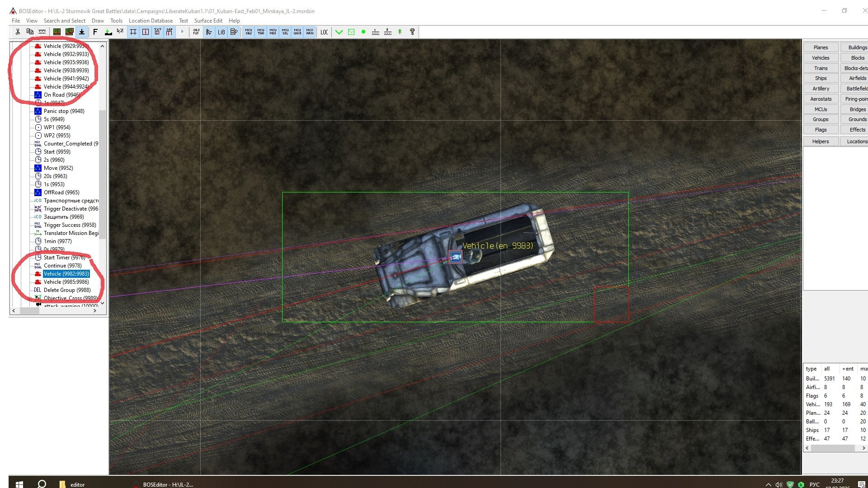Toggle the MCU OBJ toolbar button
This screenshot has width=868, height=488.
pos(249,32)
